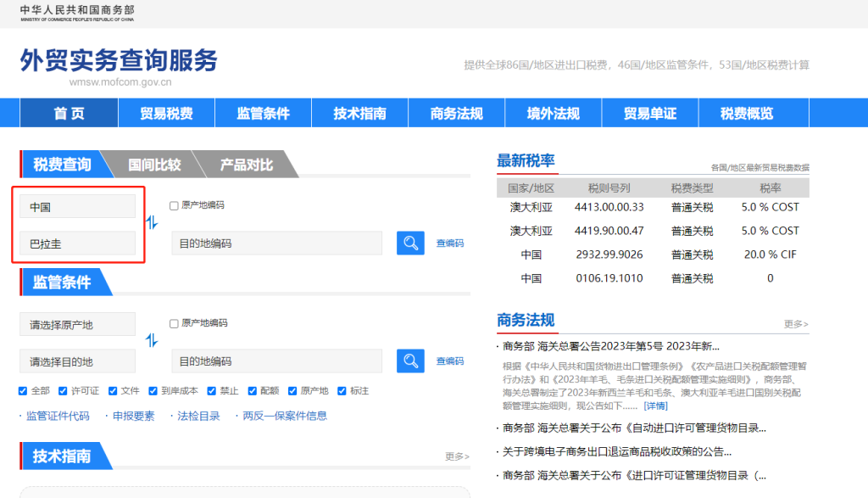The height and width of the screenshot is (498, 868).
Task: Click 更多 next to 技术指南
Action: tap(457, 456)
